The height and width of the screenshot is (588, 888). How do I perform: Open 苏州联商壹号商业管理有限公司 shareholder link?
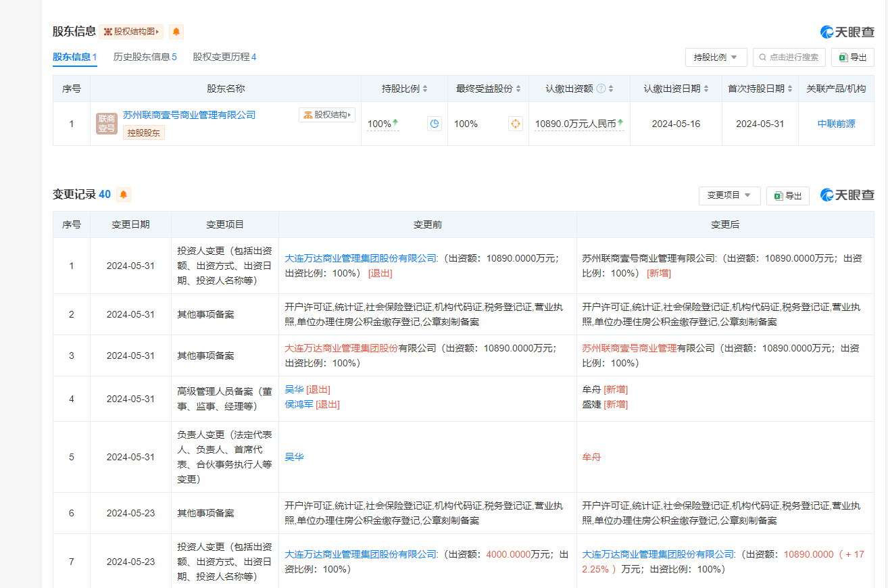coord(189,115)
